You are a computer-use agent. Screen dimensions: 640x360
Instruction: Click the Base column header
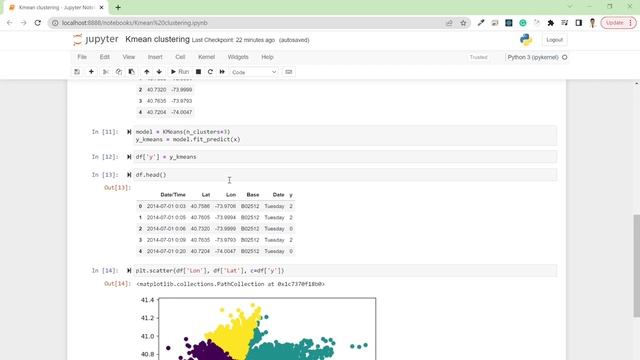tap(253, 195)
